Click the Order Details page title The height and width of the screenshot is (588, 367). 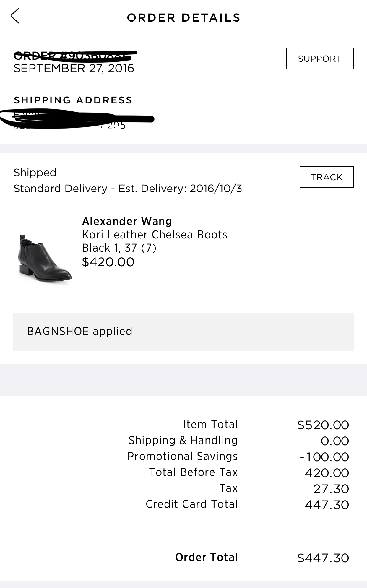(x=183, y=18)
